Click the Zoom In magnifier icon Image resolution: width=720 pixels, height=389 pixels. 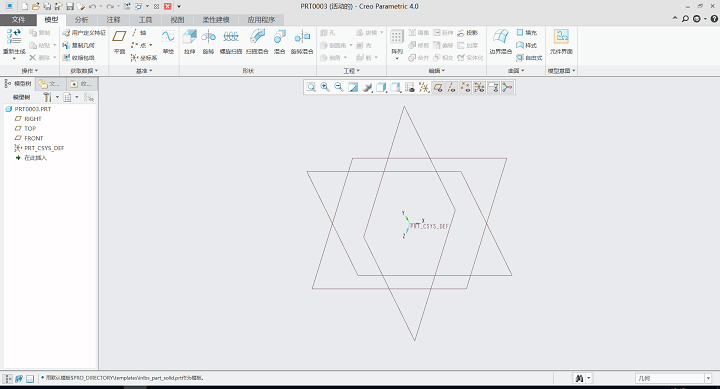tap(325, 87)
